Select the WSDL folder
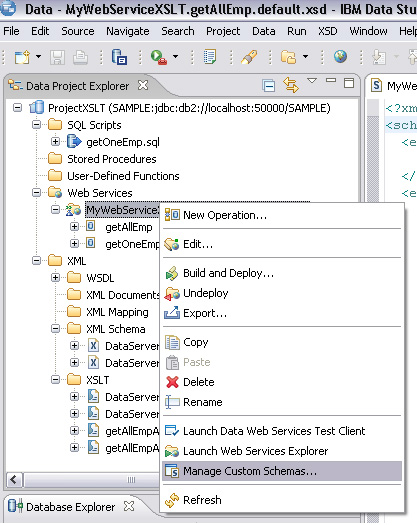Image resolution: width=417 pixels, height=525 pixels. point(100,278)
